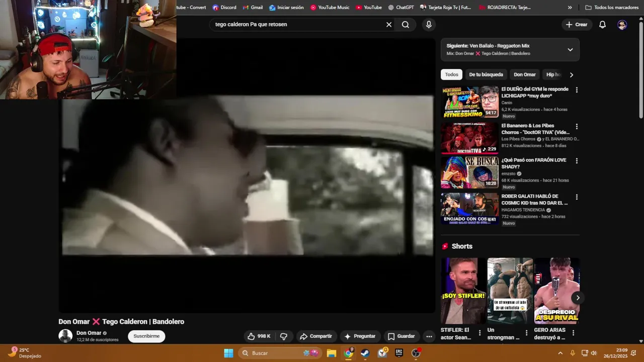Open the FARAÓN LOVE SHADY video title
The height and width of the screenshot is (362, 644).
pyautogui.click(x=534, y=163)
